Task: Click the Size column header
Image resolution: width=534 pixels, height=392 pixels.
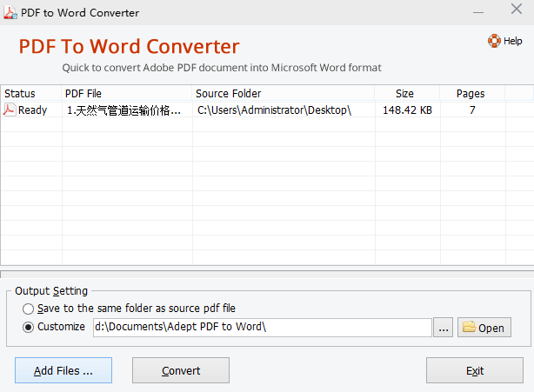Action: point(405,93)
